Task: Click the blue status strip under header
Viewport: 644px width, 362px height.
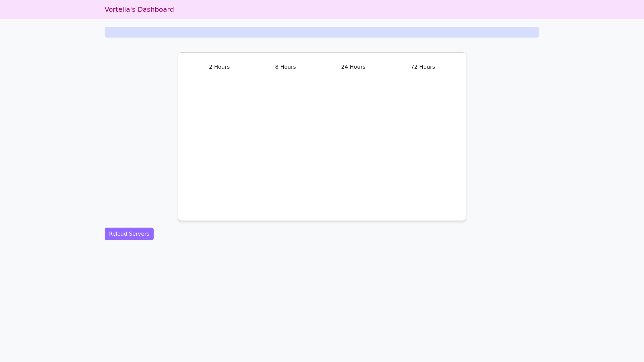Action: [x=322, y=32]
